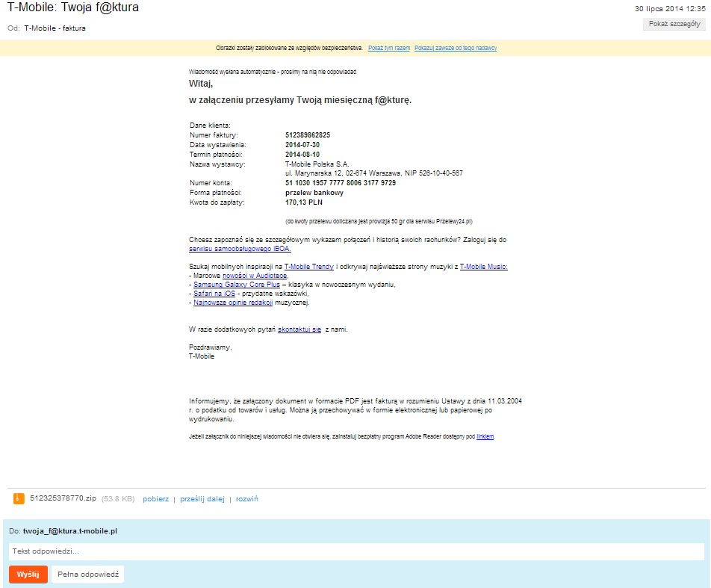The width and height of the screenshot is (711, 588).
Task: Download attachment via pobierz link
Action: click(x=155, y=499)
